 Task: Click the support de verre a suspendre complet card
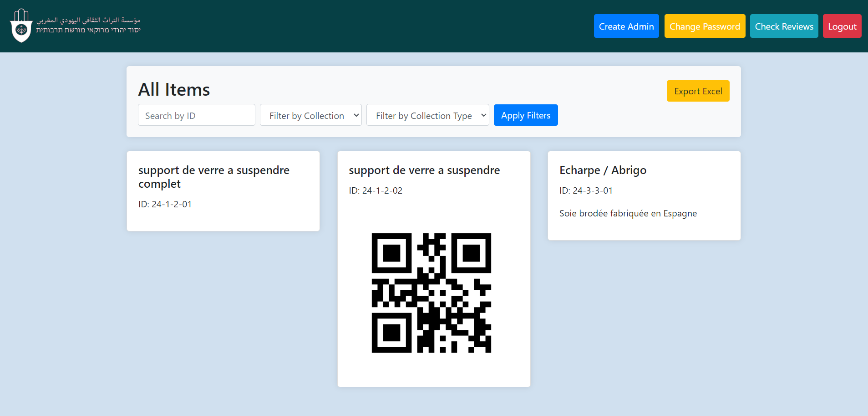pyautogui.click(x=223, y=191)
